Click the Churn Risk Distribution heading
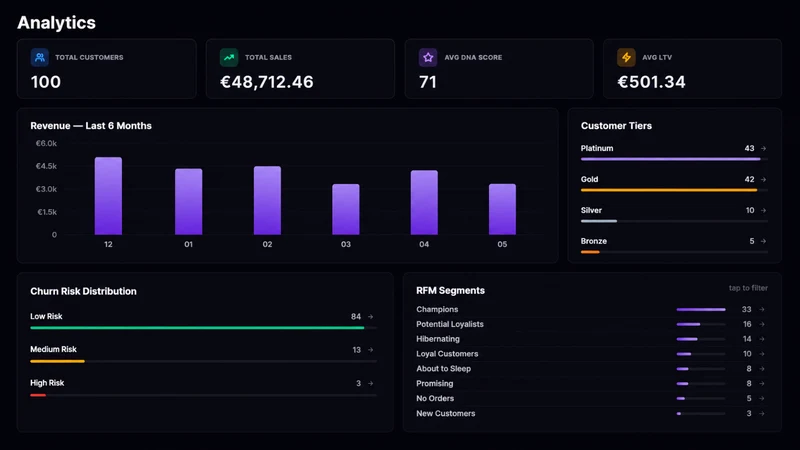 click(x=83, y=291)
